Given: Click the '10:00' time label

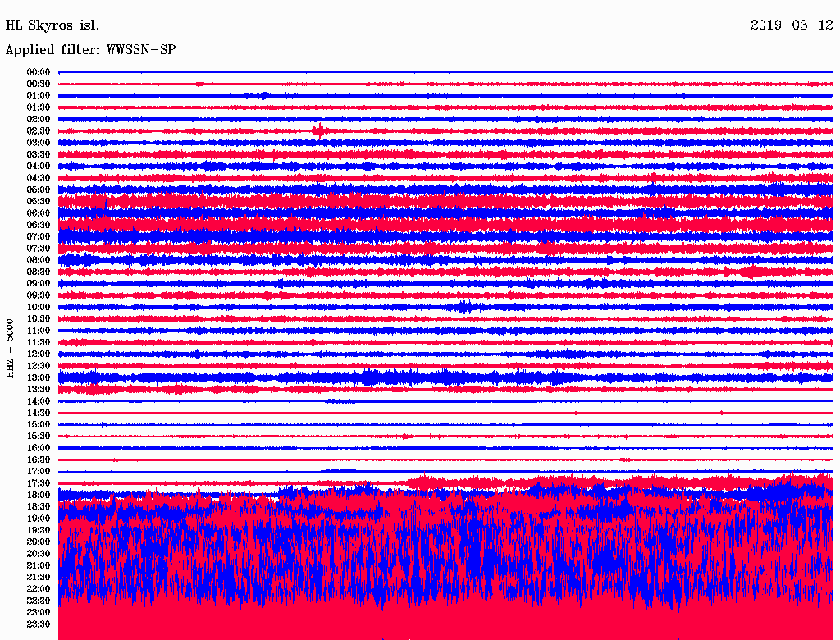Looking at the screenshot, I should pyautogui.click(x=39, y=307).
